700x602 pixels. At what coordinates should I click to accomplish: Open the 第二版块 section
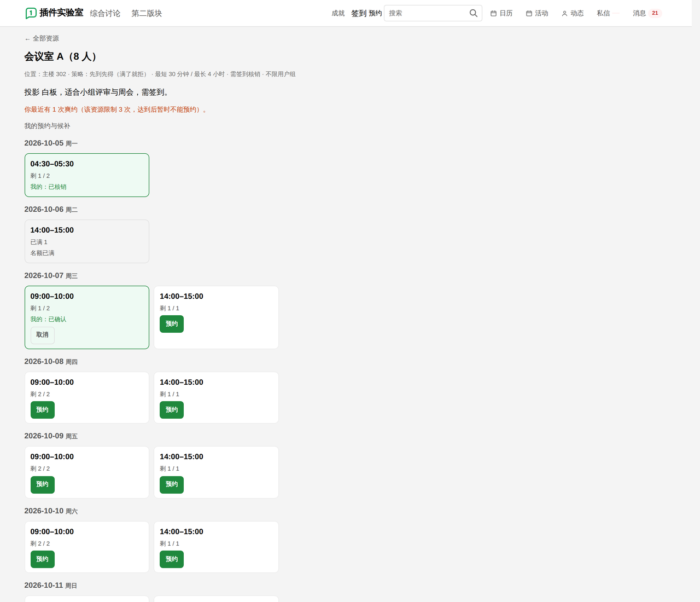(x=147, y=13)
